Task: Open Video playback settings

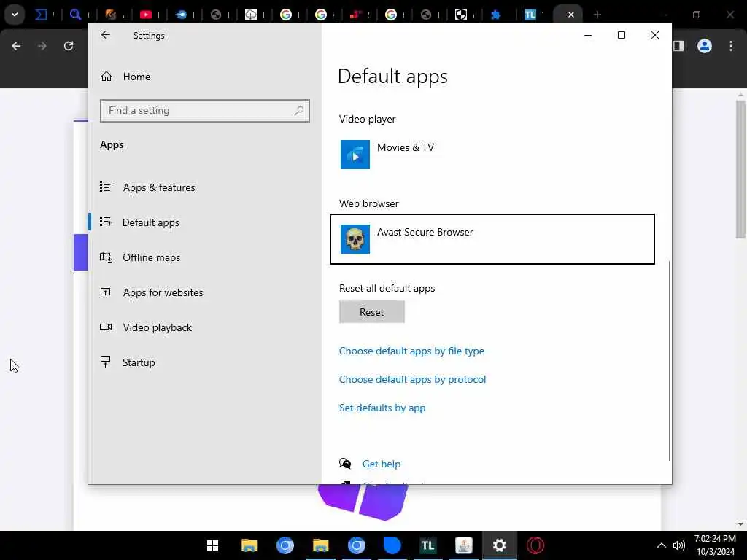Action: (146, 327)
